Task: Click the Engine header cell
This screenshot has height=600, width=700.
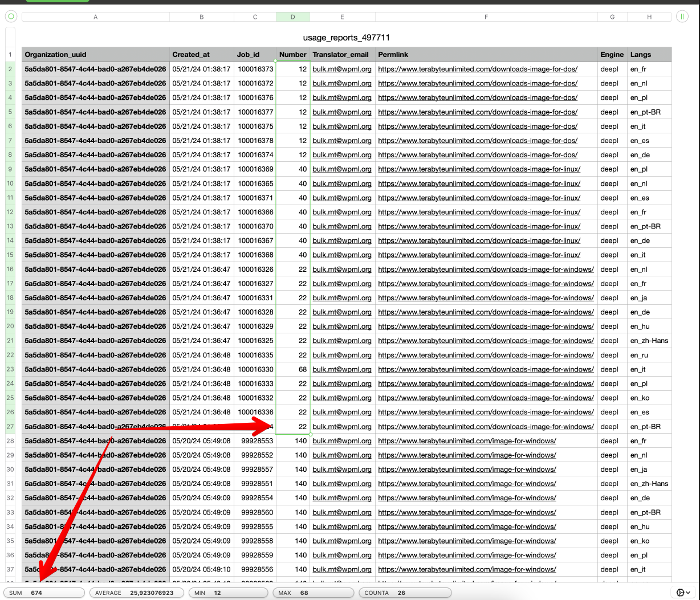Action: click(612, 55)
